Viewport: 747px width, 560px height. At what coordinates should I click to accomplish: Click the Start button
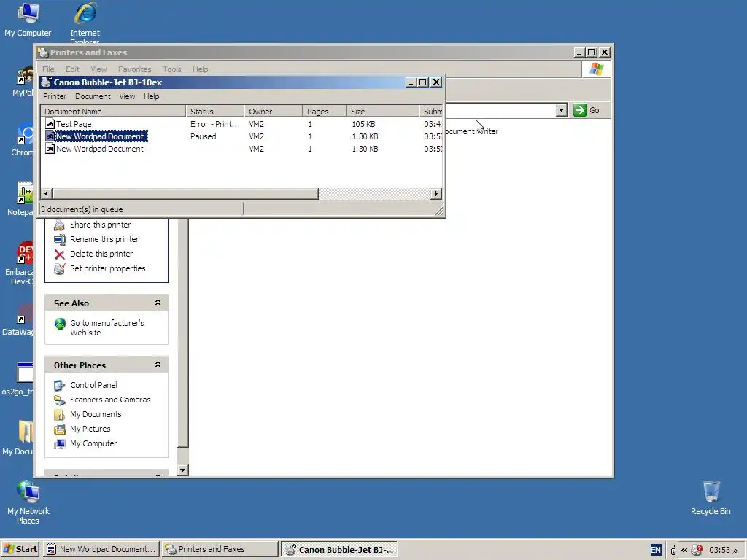point(20,549)
